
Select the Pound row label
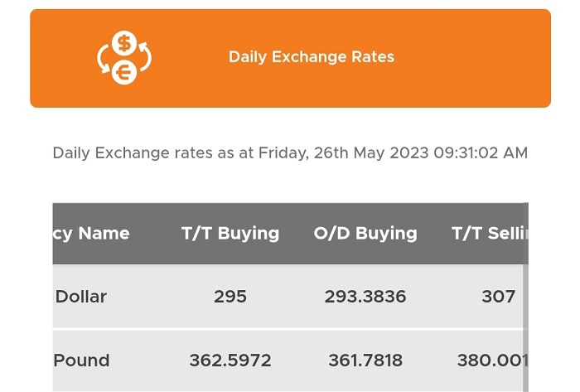(81, 361)
